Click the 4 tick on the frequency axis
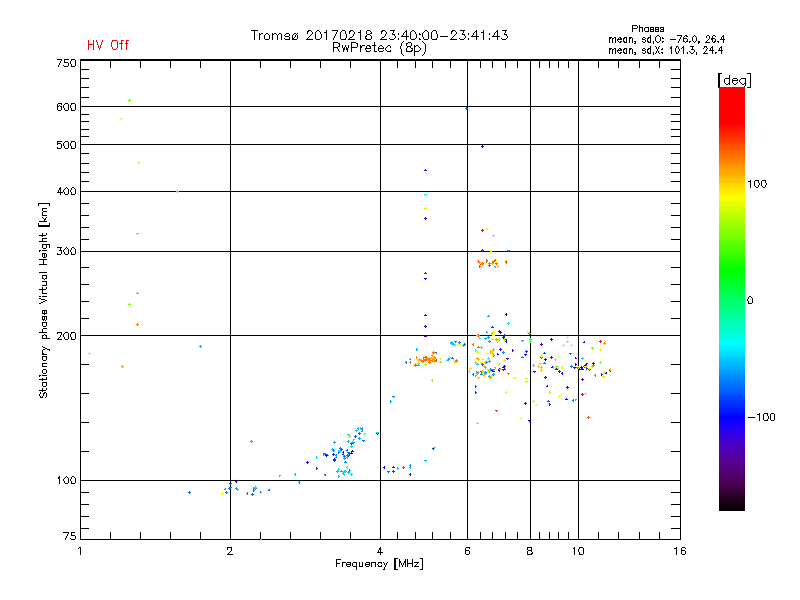The height and width of the screenshot is (600, 800). click(380, 551)
